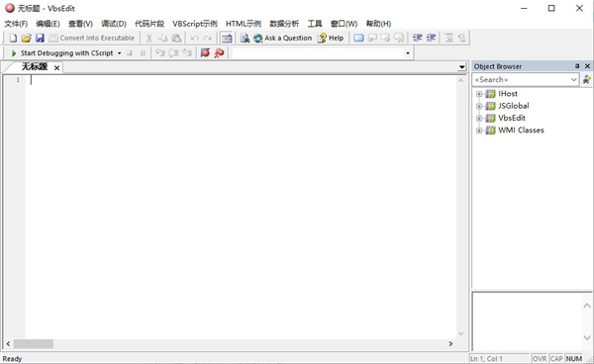Screen dimensions: 594x364
Task: Click the Cut scissors icon
Action: pyautogui.click(x=149, y=38)
